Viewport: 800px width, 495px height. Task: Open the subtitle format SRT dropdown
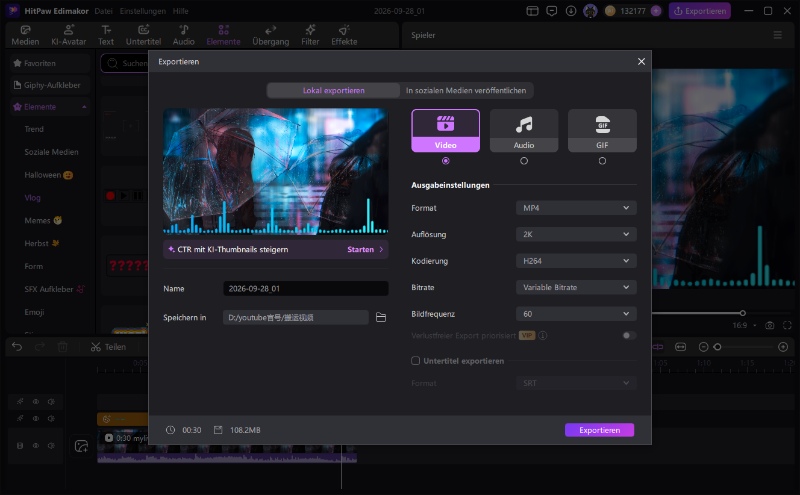(x=576, y=383)
